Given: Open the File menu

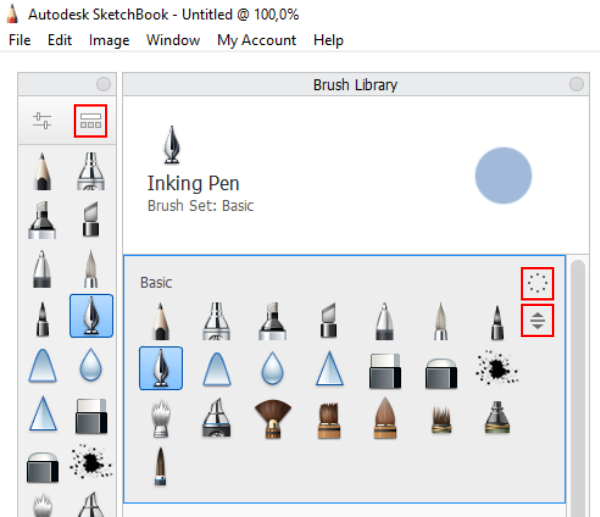Looking at the screenshot, I should (x=20, y=40).
